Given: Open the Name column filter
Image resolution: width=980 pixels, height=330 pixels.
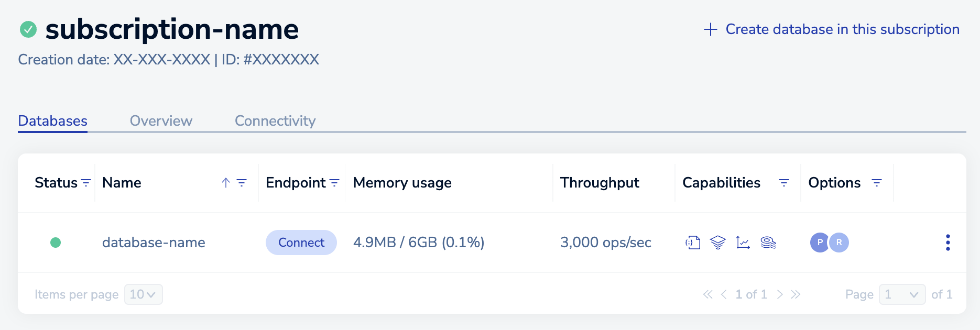Looking at the screenshot, I should [242, 183].
